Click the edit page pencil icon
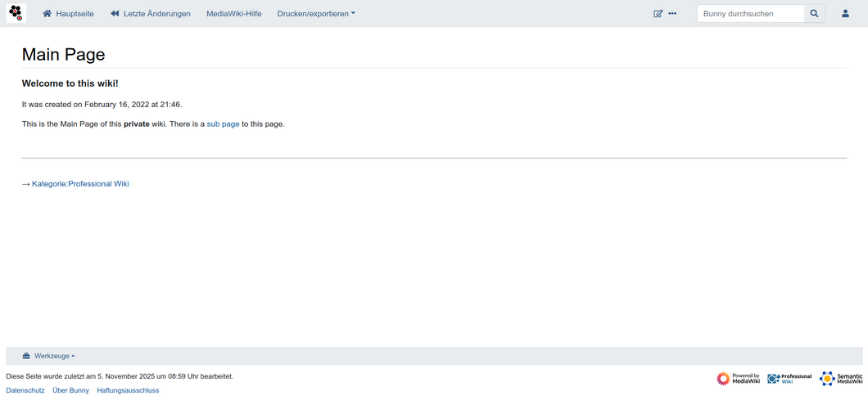 coord(658,14)
